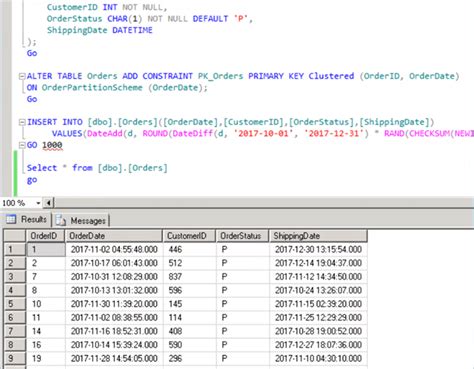
Task: Select result row number 6
Action: coord(15,317)
